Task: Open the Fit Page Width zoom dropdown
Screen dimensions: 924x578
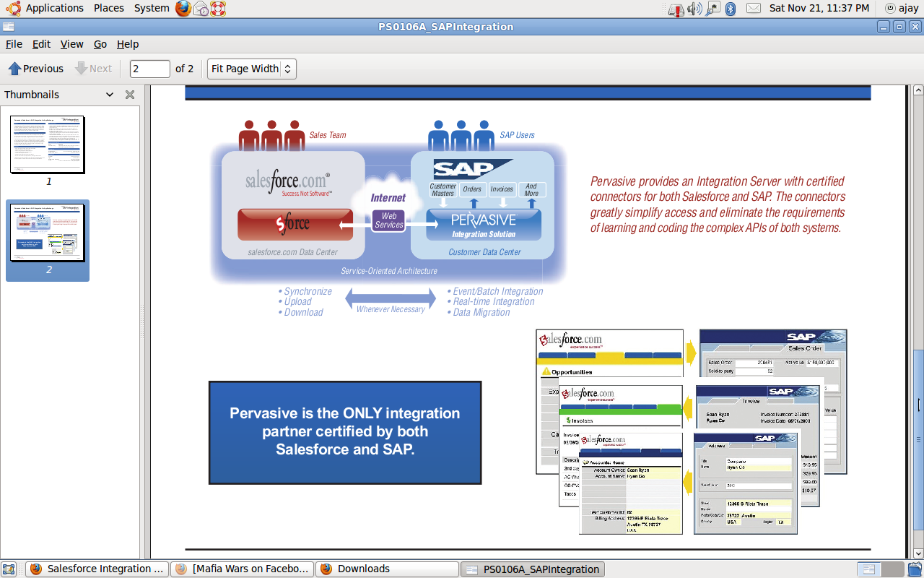Action: (251, 69)
